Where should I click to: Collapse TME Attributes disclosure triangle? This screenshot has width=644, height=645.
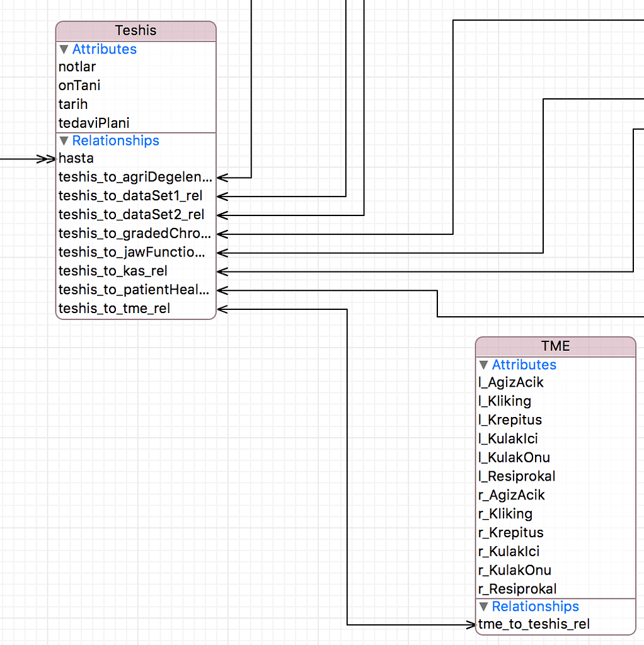click(x=484, y=365)
